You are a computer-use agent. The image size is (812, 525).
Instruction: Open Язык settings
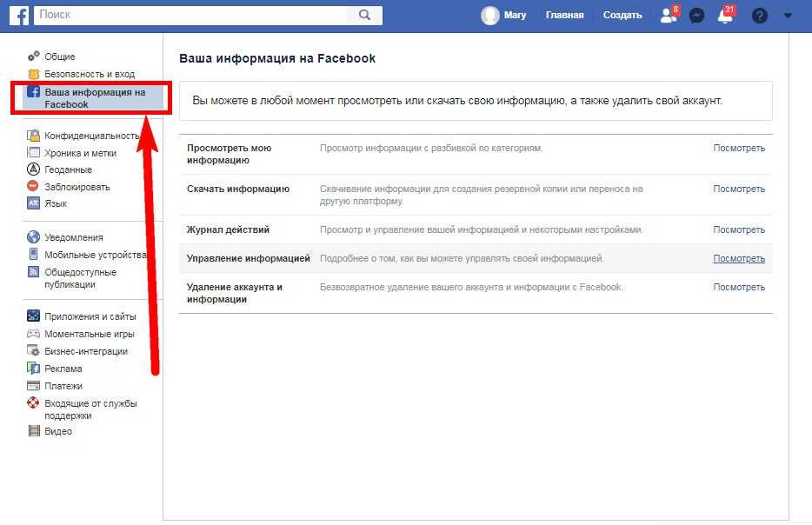click(x=56, y=203)
